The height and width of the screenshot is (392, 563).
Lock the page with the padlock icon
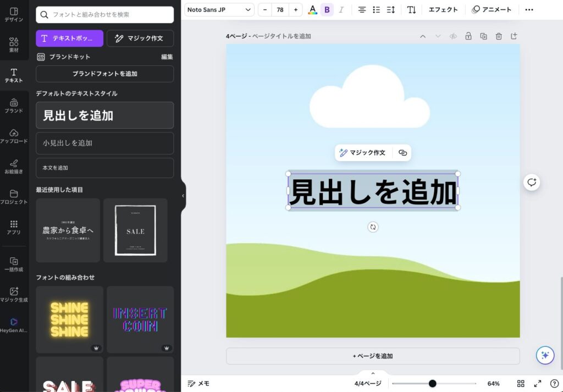pos(468,36)
